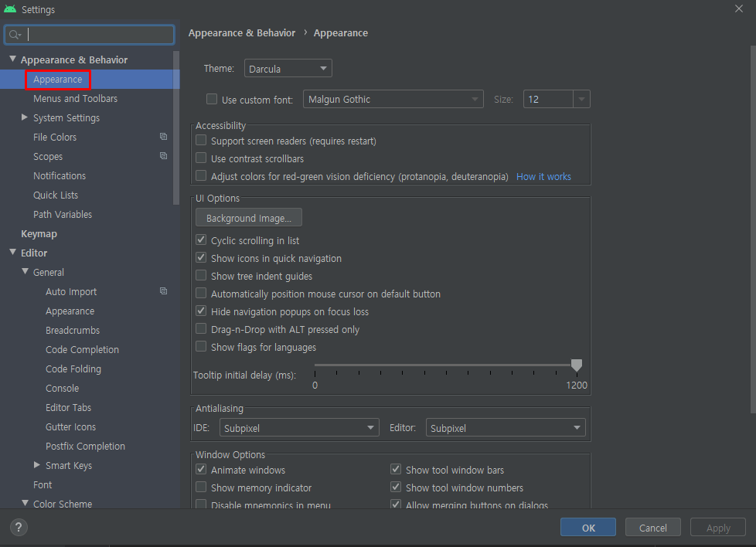Click the project-level icon beside File Colors
The height and width of the screenshot is (547, 756).
(x=163, y=137)
